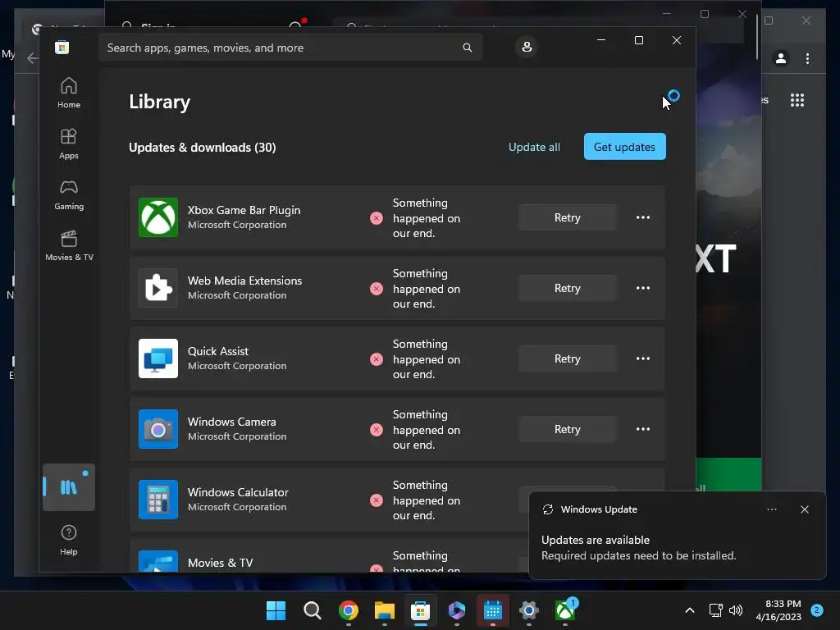
Task: Show hidden icons in system tray
Action: click(690, 610)
